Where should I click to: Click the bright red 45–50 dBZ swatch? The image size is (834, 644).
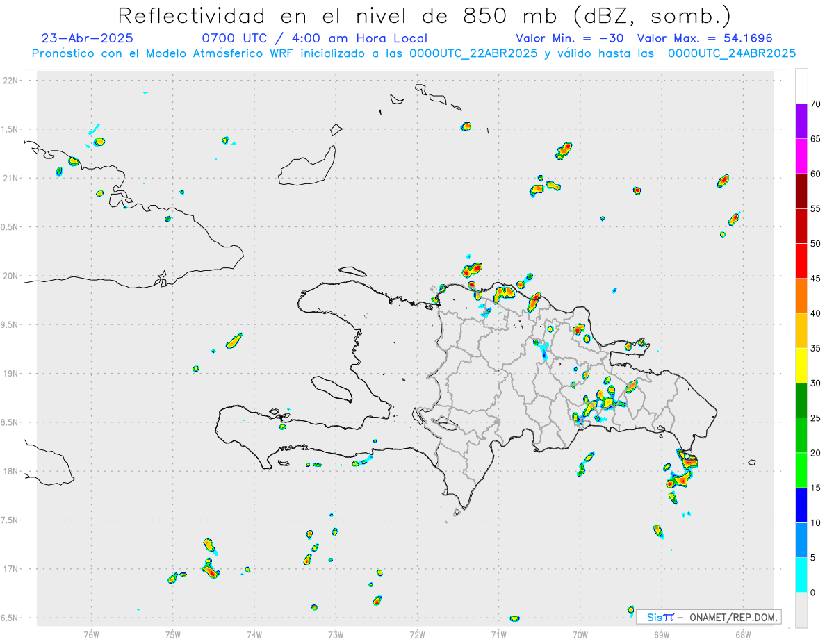click(x=801, y=261)
